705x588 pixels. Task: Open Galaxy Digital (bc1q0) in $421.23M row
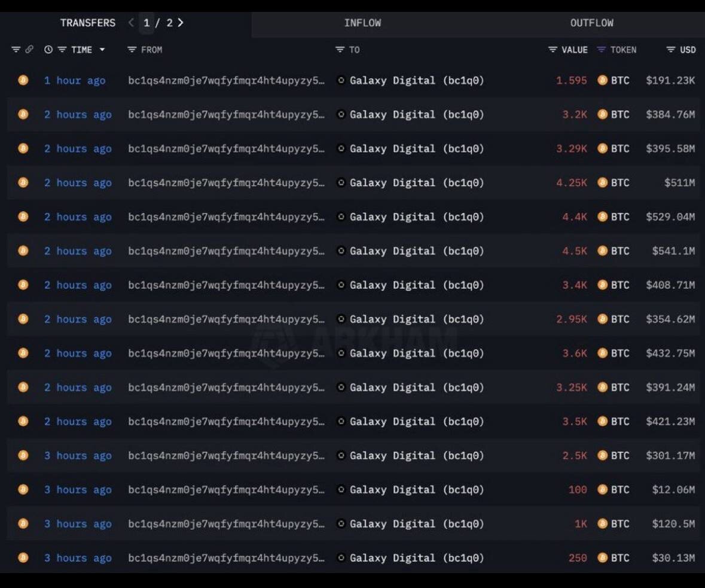tap(417, 422)
